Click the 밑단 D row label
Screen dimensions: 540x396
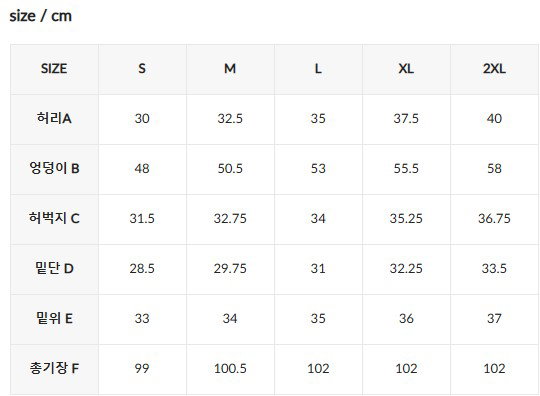[54, 269]
